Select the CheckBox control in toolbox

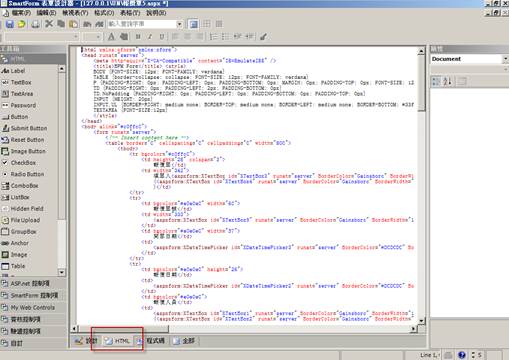click(x=29, y=163)
